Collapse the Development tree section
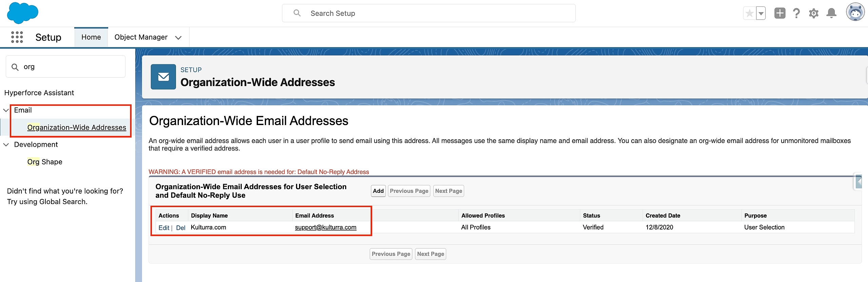 (x=6, y=145)
